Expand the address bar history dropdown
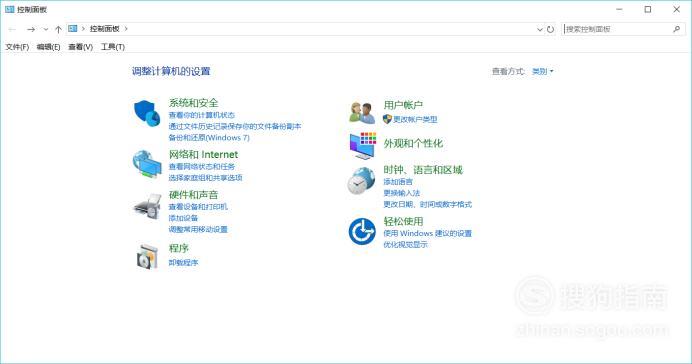The height and width of the screenshot is (364, 692). [x=540, y=29]
